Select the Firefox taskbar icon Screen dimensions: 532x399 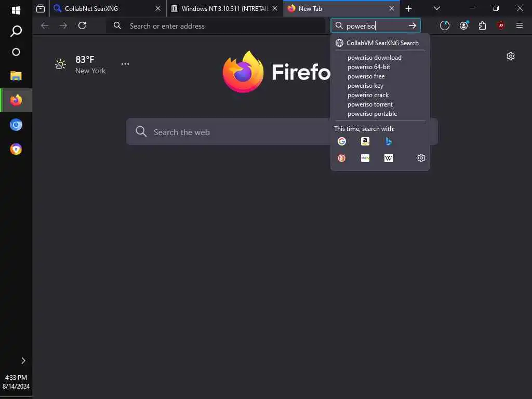pyautogui.click(x=16, y=100)
